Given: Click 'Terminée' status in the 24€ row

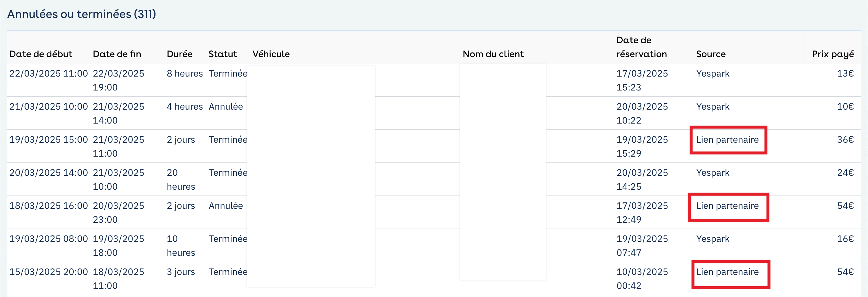Looking at the screenshot, I should [228, 172].
